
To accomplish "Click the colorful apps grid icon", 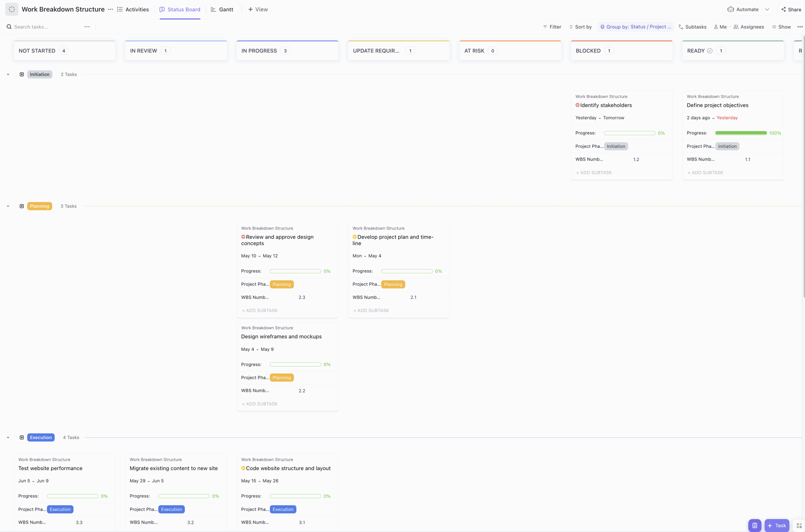I will [x=800, y=525].
